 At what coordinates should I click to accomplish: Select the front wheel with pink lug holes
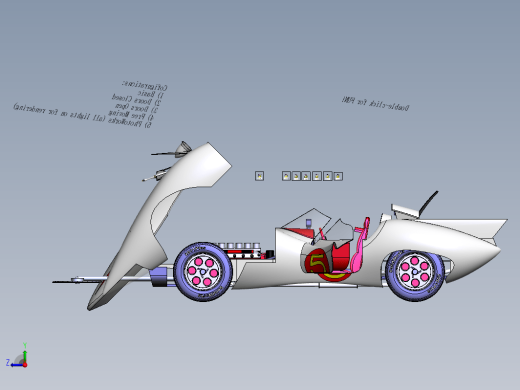203,272
